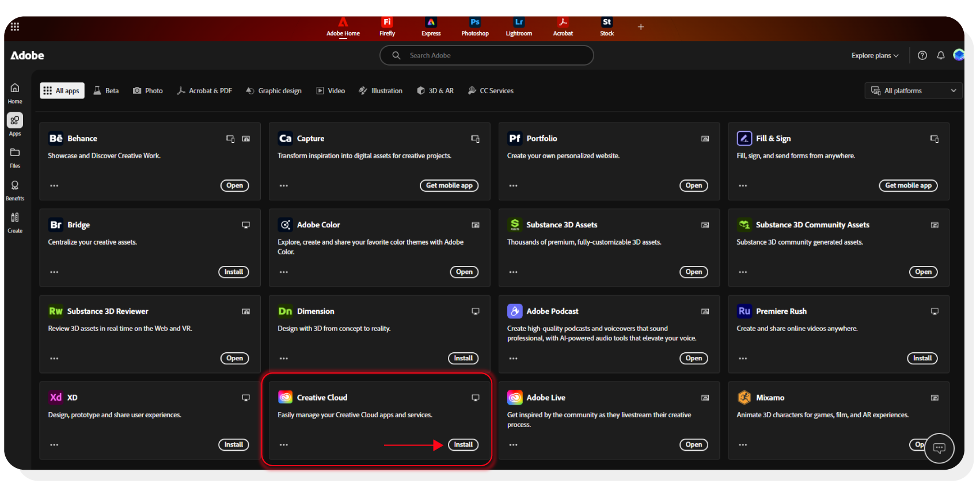Screen dimensions: 980x491
Task: Click the Adobe logo
Action: (27, 56)
